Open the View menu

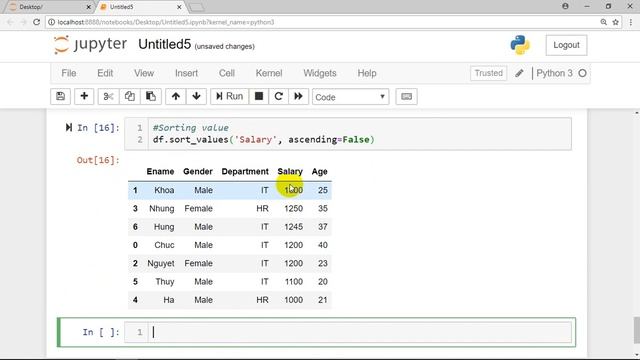tap(144, 73)
